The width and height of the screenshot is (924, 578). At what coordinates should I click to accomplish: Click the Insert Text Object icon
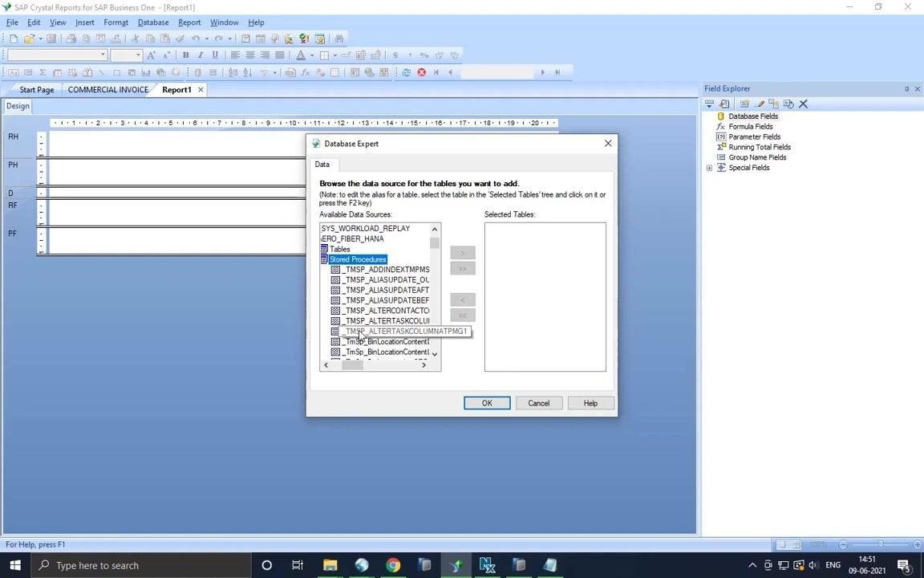(x=13, y=72)
